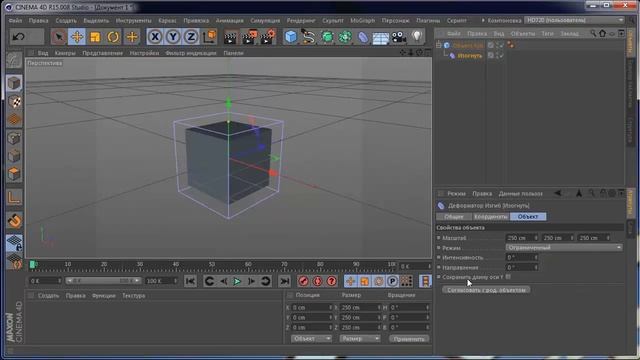Image resolution: width=640 pixels, height=360 pixels.
Task: Click the Интенсивность value field
Action: 522,258
